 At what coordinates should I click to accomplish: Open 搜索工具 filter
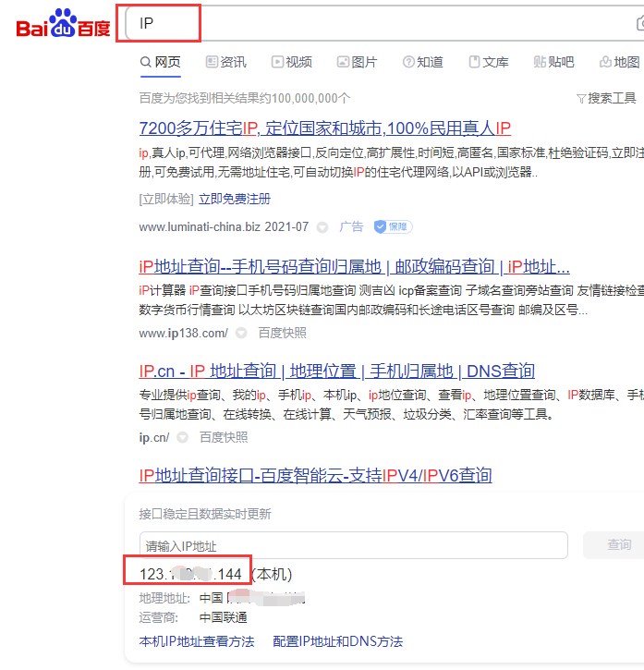click(x=606, y=98)
